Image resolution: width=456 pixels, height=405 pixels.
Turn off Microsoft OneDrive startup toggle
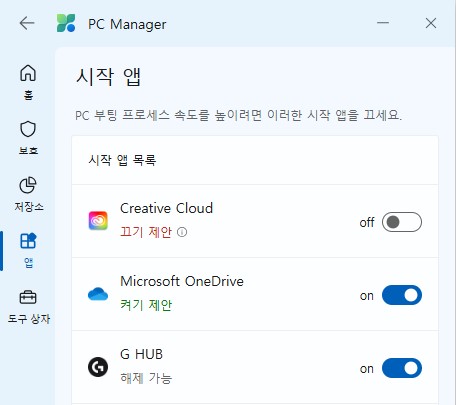[x=402, y=295]
